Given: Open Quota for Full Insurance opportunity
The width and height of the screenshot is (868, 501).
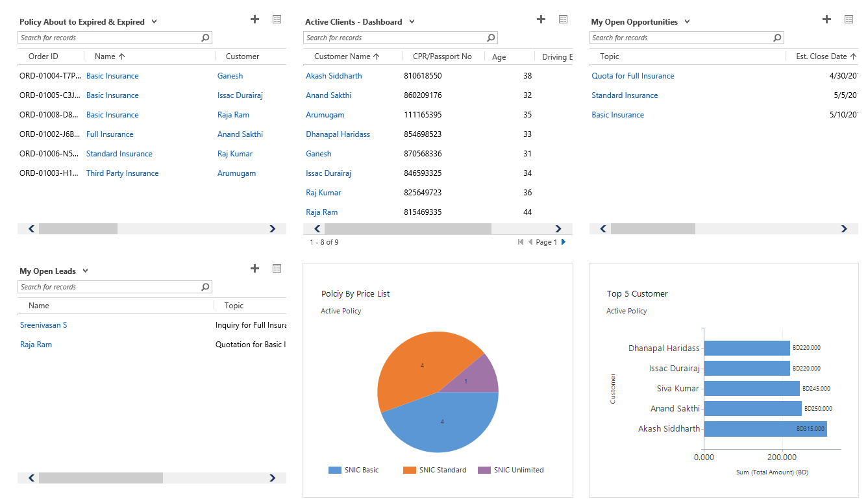Looking at the screenshot, I should pos(632,76).
